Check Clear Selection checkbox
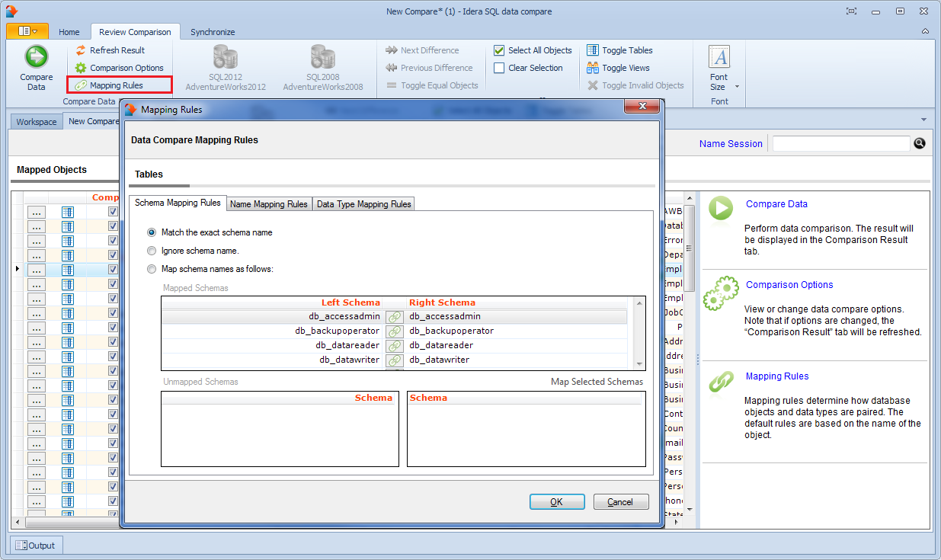Viewport: 941px width, 560px height. [499, 68]
